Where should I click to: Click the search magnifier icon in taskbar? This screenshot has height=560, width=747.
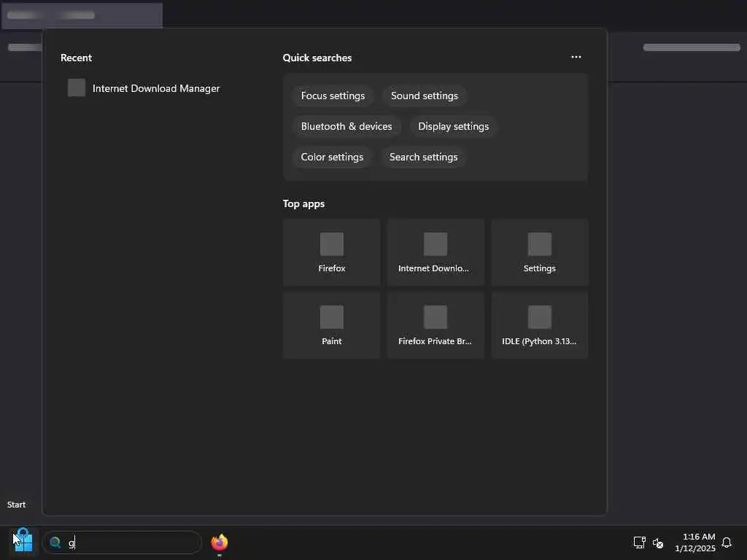coord(55,542)
